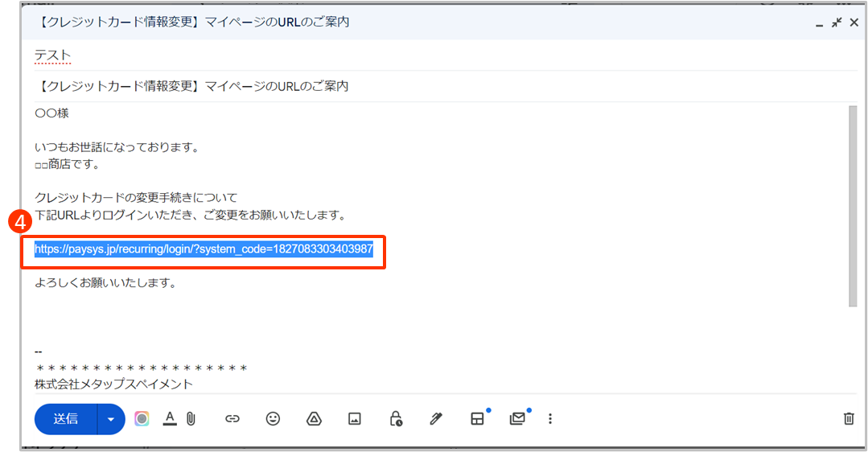Open the layout template icon
Screen dimensions: 868x452
click(477, 419)
